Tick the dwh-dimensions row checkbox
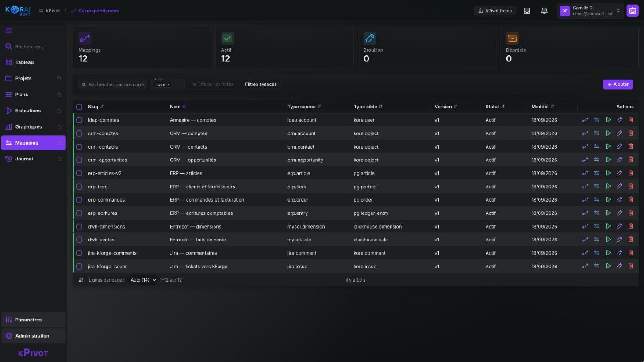Viewport: 644px width, 362px height. click(79, 226)
